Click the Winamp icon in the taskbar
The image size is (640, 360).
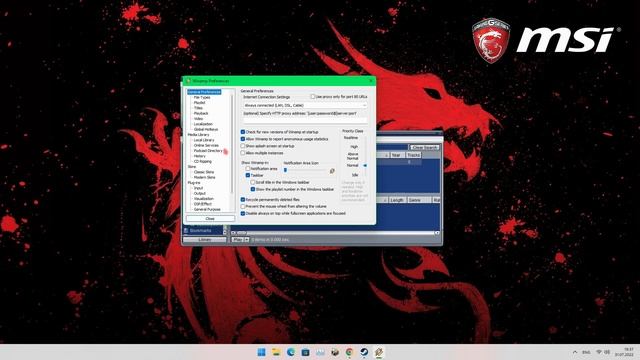(x=379, y=352)
